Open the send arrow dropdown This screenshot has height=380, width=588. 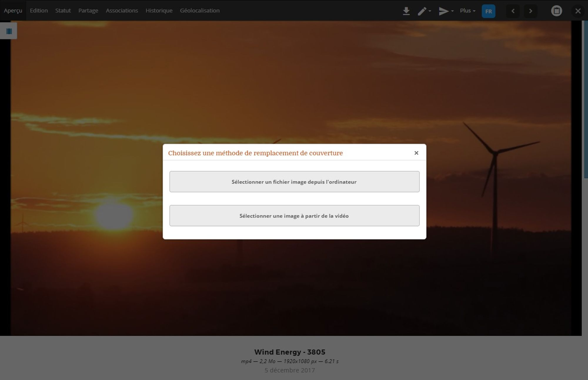(x=446, y=11)
